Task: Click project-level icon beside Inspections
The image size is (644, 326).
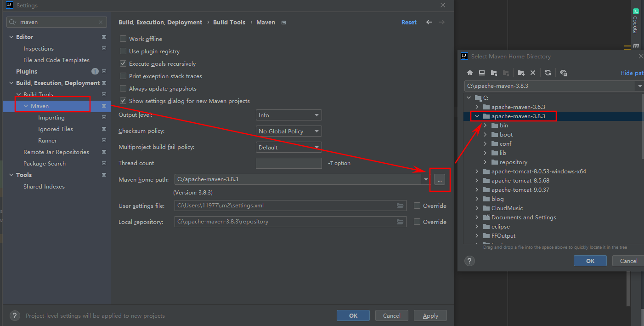Action: (x=104, y=48)
